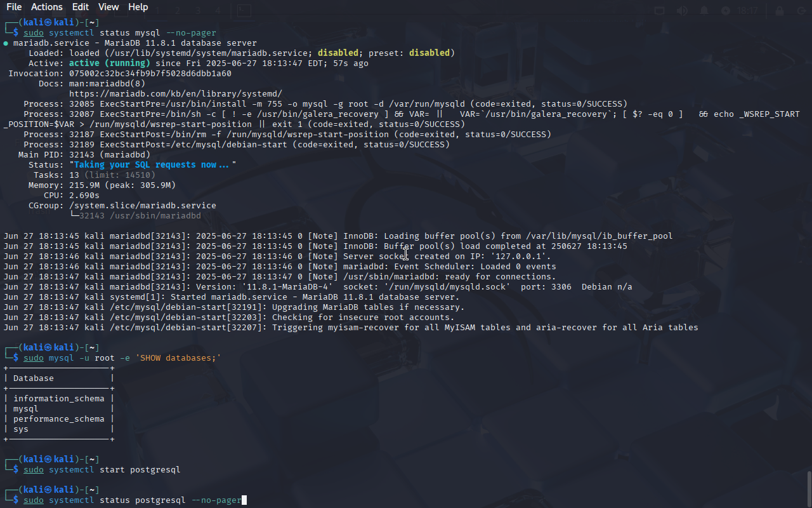Open the Help menu
The width and height of the screenshot is (812, 508).
tap(138, 7)
